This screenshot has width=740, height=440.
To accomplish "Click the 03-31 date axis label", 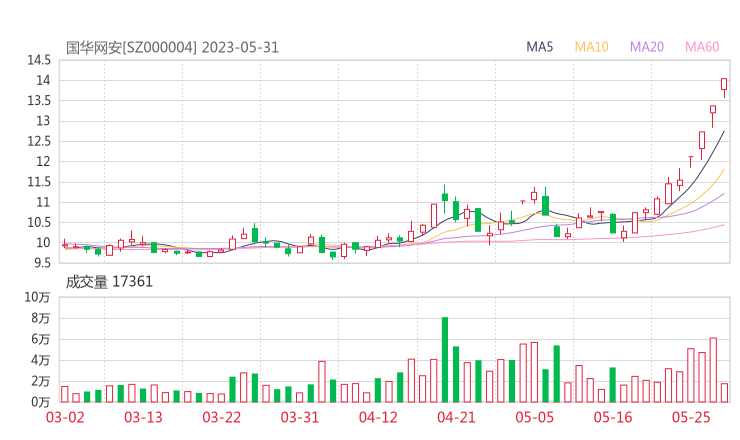I will pyautogui.click(x=300, y=417).
